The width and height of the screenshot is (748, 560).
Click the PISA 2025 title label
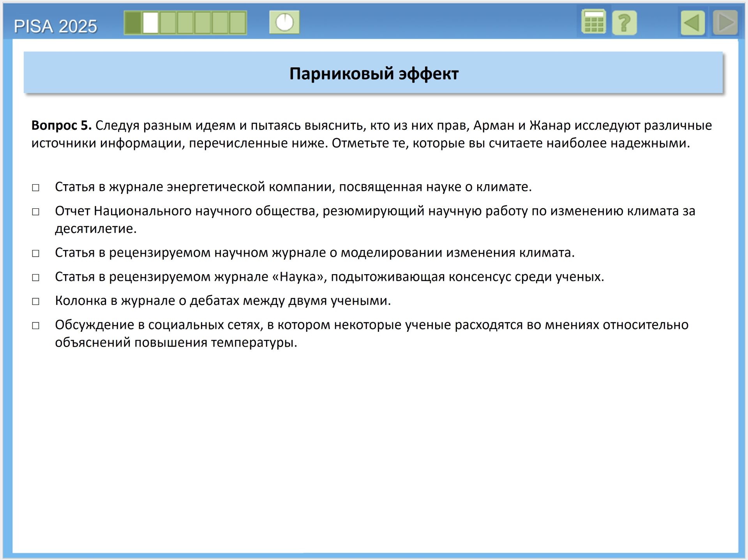tap(55, 26)
